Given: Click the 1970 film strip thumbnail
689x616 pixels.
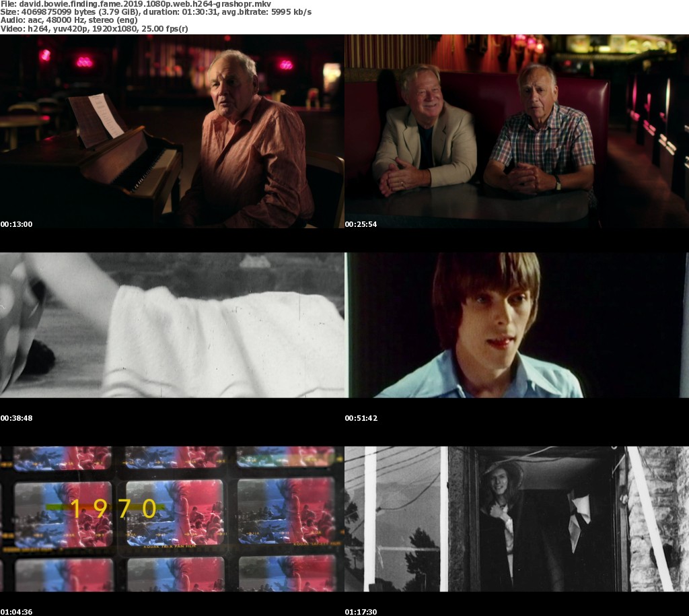Looking at the screenshot, I should click(x=172, y=518).
